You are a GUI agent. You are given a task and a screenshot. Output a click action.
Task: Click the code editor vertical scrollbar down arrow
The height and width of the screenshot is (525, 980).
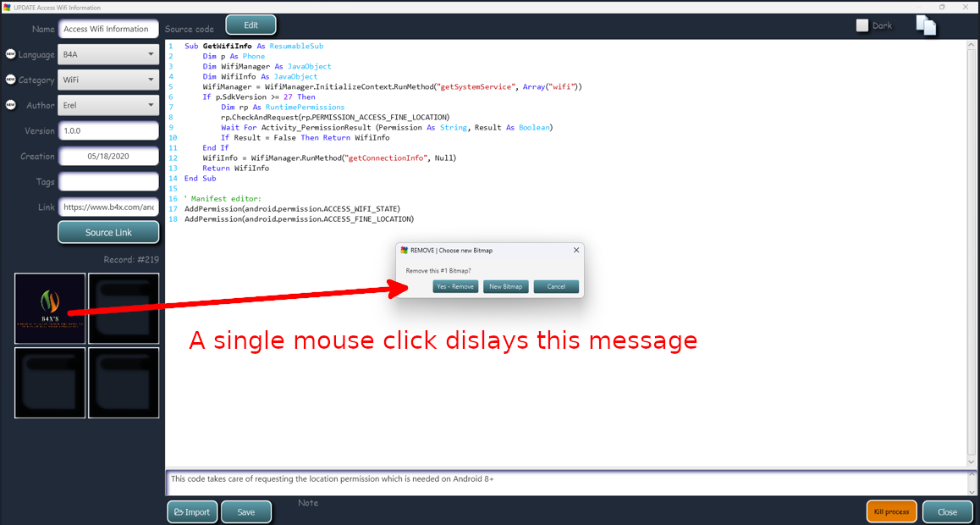[971, 461]
